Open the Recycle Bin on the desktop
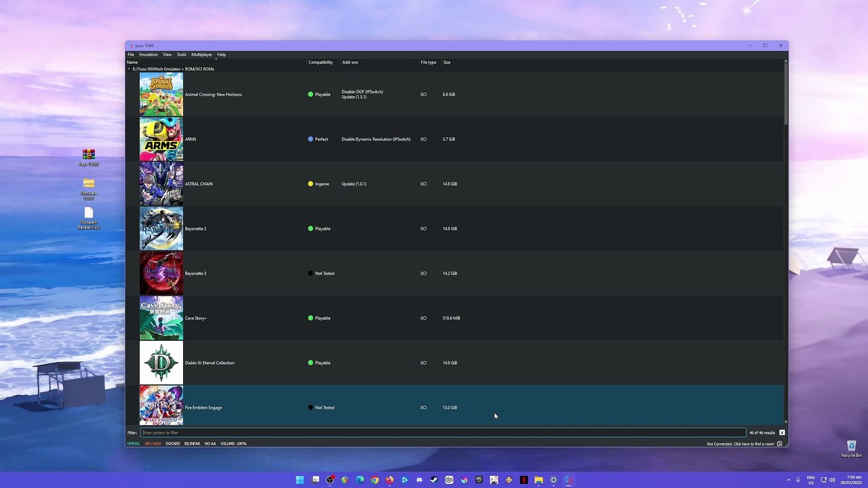Screen dimensions: 868x488 (851, 449)
